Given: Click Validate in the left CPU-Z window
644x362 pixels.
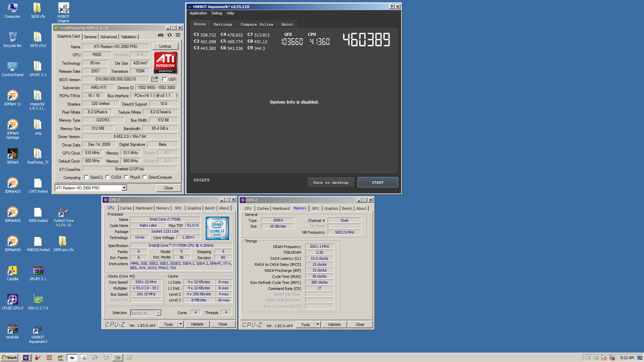Looking at the screenshot, I should click(197, 324).
